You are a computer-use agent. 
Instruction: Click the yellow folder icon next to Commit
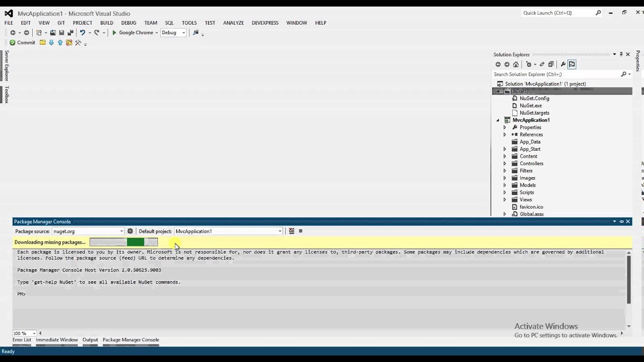tap(43, 43)
